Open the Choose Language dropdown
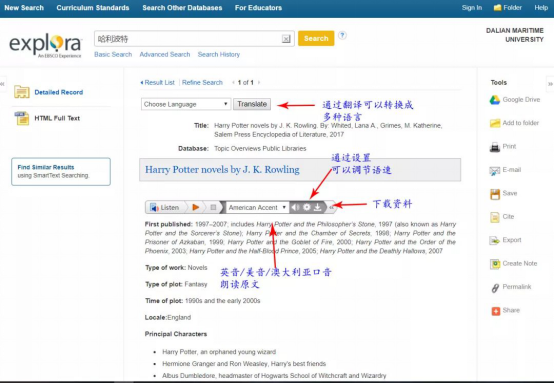 [186, 104]
